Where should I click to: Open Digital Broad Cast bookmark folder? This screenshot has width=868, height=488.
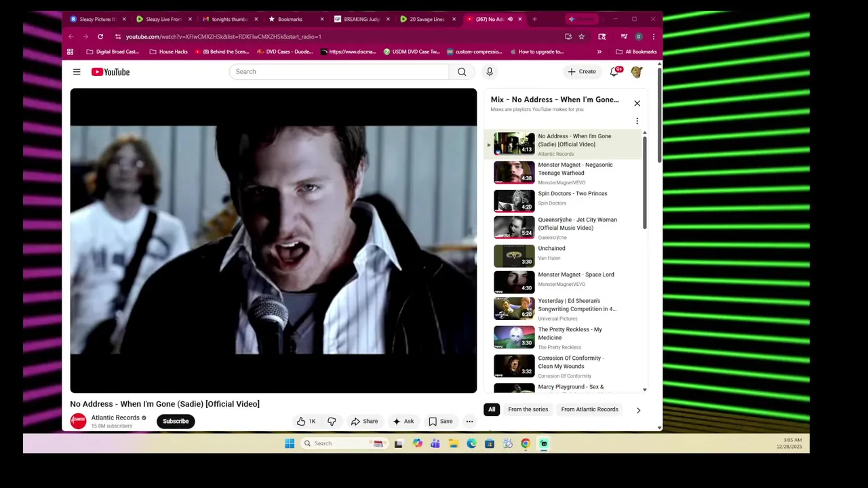click(113, 52)
